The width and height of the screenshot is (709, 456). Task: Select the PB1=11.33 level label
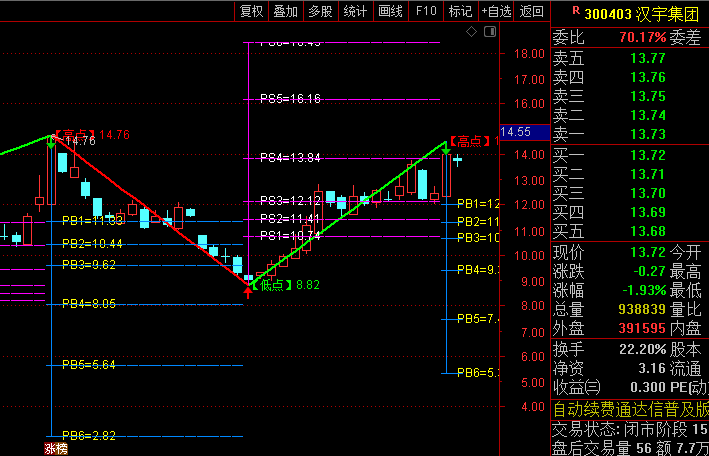93,221
